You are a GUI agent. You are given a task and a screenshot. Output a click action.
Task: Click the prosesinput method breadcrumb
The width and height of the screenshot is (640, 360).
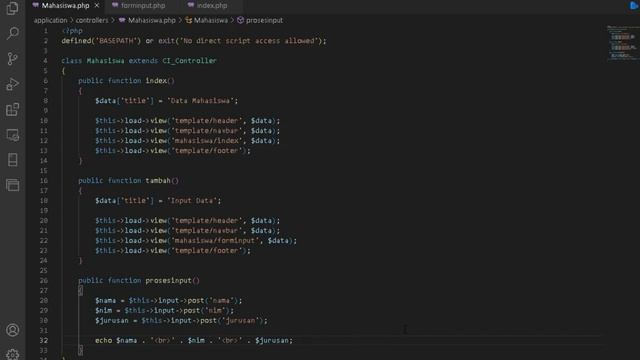point(260,20)
